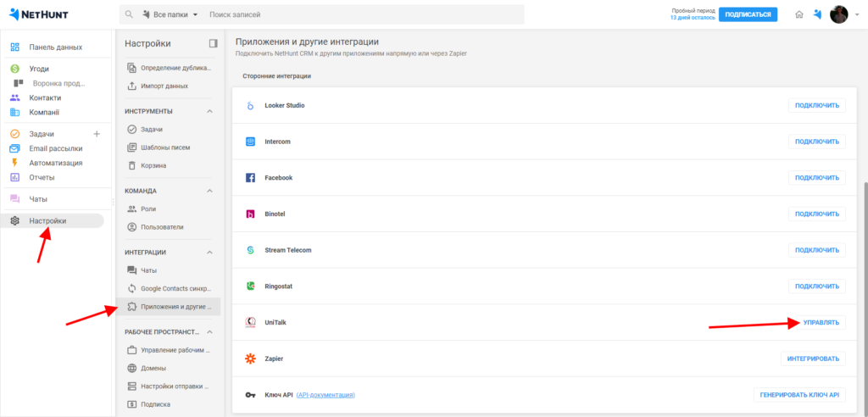
Task: Collapse the ИНТЕГРАЦИИ section
Action: pos(210,252)
